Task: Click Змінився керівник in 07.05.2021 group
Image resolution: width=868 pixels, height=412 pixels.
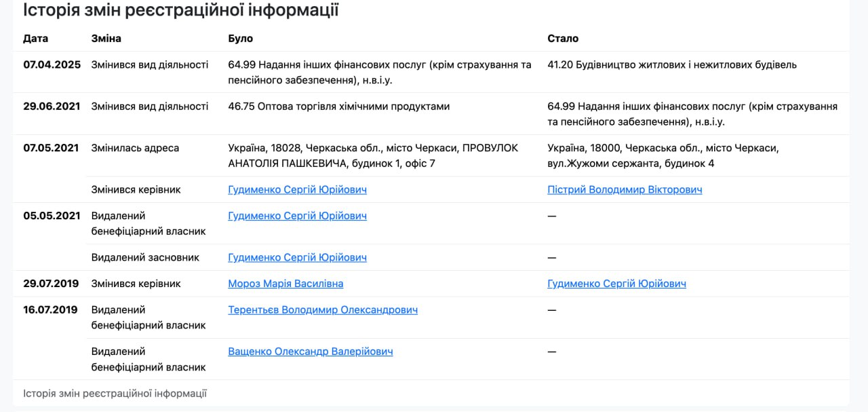Action: [x=136, y=189]
